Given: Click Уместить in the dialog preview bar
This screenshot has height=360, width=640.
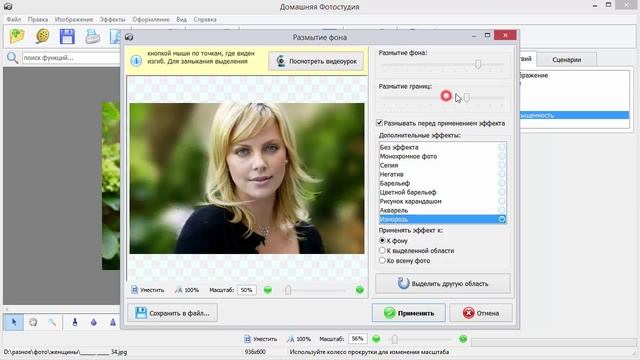Looking at the screenshot, I should pyautogui.click(x=147, y=290).
